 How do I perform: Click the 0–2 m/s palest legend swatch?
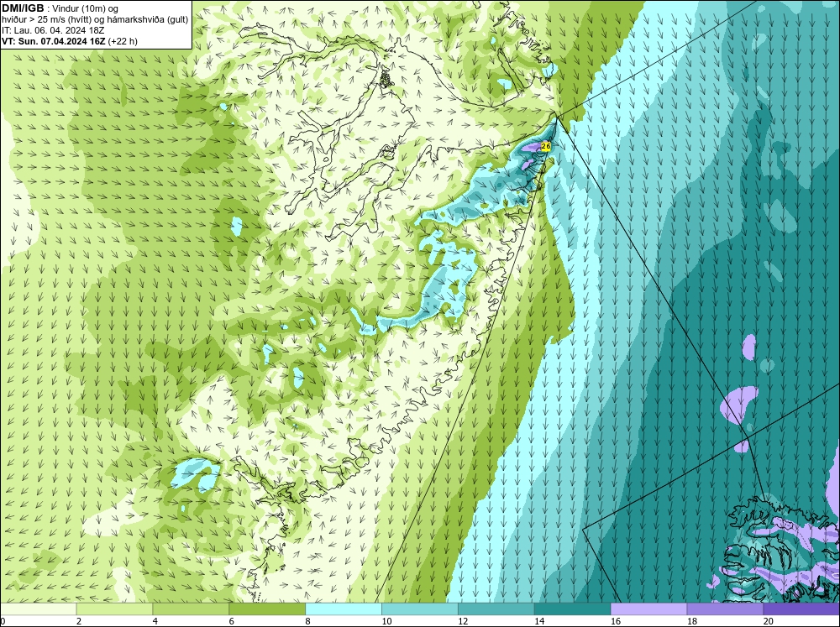tap(39, 609)
